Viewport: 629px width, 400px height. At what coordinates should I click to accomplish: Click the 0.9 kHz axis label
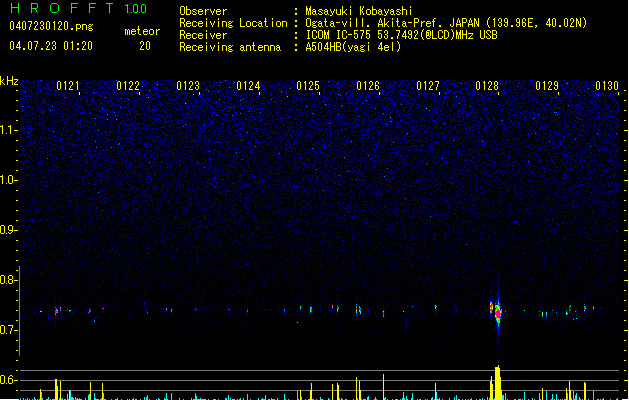coord(8,230)
